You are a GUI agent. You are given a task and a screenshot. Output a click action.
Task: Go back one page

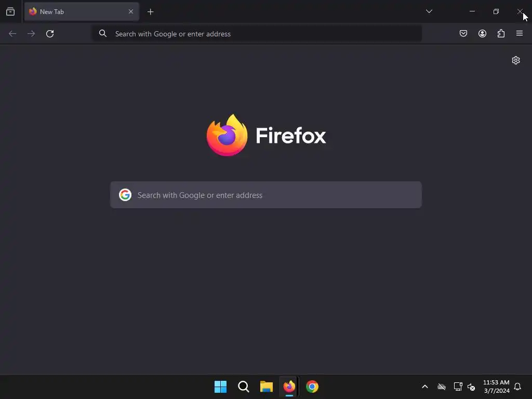tap(12, 34)
